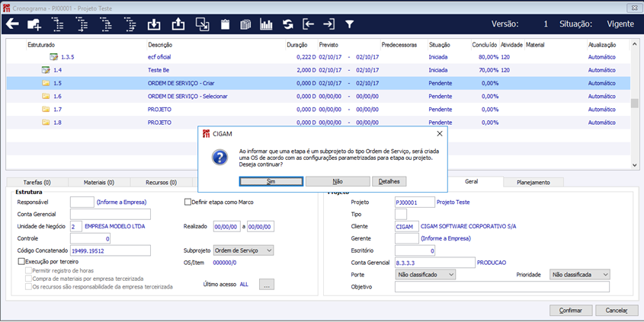The image size is (644, 322).
Task: Open the Prioridade dropdown
Action: tap(578, 274)
